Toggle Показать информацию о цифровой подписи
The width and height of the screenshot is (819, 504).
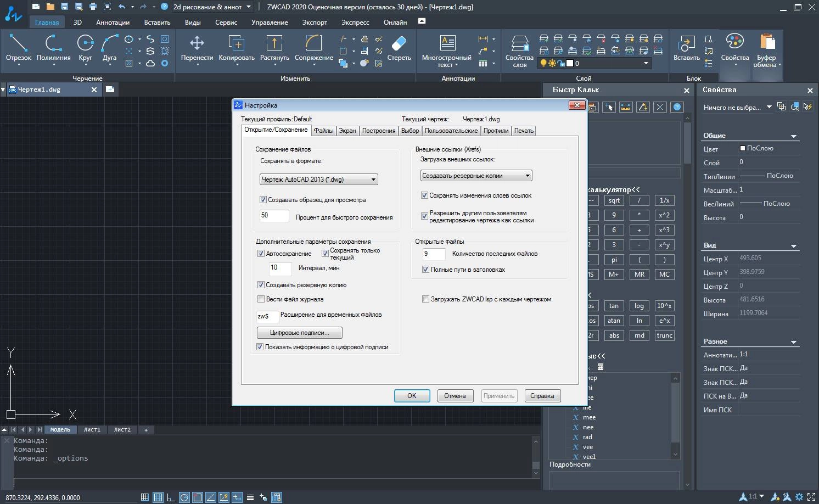click(x=260, y=347)
